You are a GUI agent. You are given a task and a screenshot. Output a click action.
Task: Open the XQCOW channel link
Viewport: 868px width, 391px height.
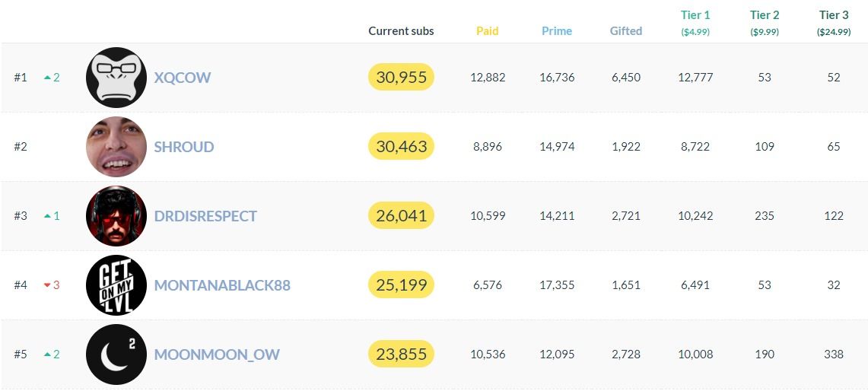183,78
